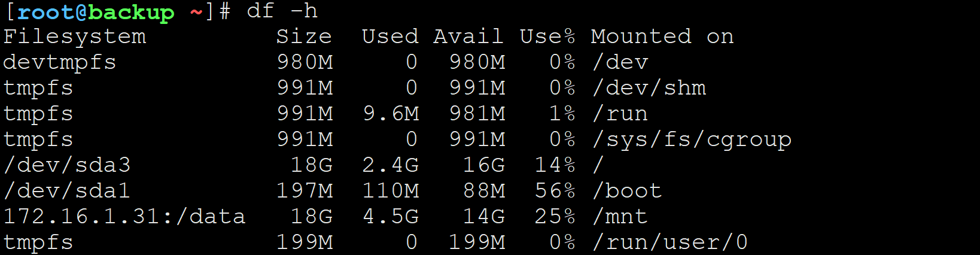This screenshot has height=255, width=980.
Task: Select the 56% usage value
Action: coord(555,191)
